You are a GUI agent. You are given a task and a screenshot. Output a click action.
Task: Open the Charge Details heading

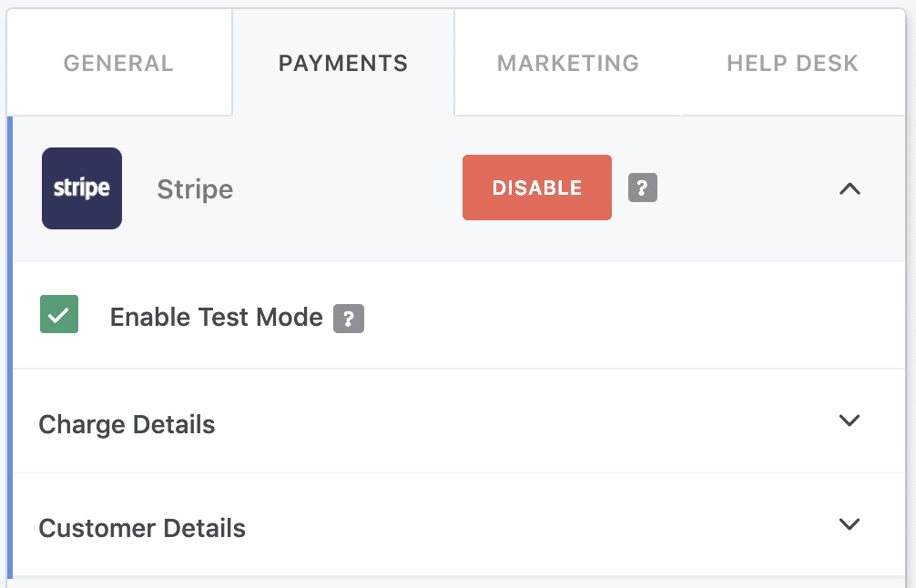click(x=127, y=424)
